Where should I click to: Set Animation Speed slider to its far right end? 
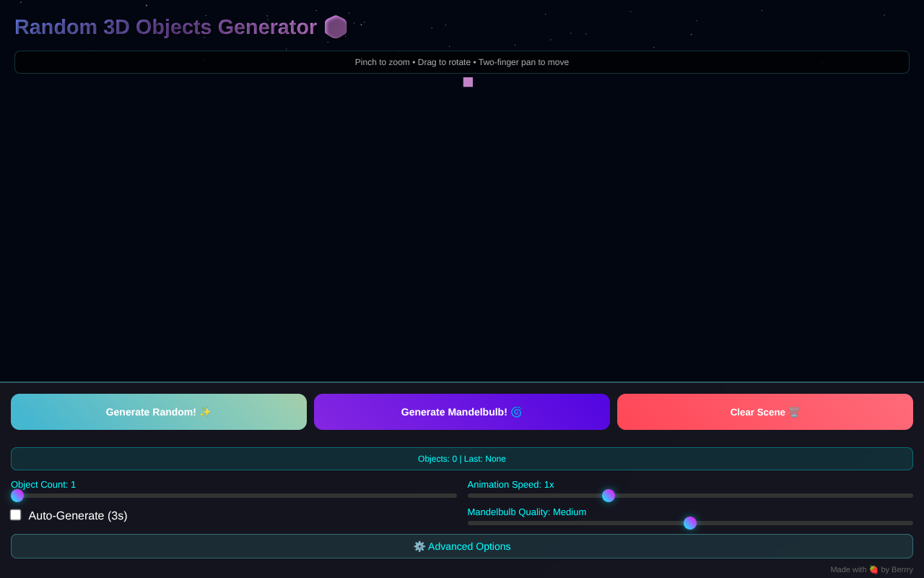click(x=911, y=496)
